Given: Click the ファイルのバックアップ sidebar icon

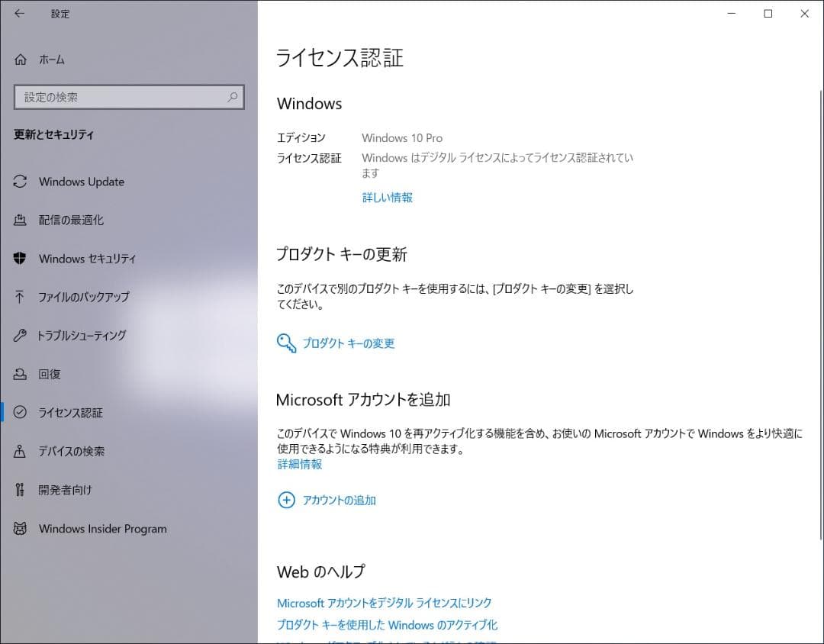Looking at the screenshot, I should click(x=20, y=297).
